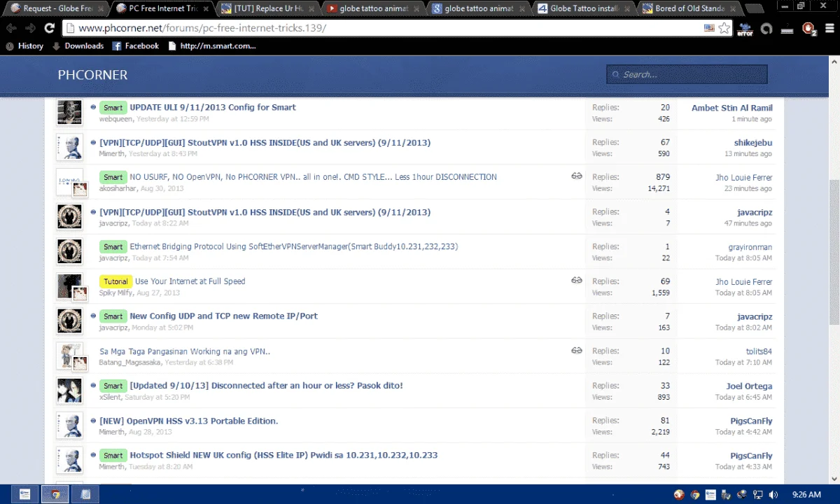This screenshot has width=840, height=504.
Task: Open Sa Mga Taga Pangasinan Working na ang VPN thread
Action: click(x=185, y=351)
